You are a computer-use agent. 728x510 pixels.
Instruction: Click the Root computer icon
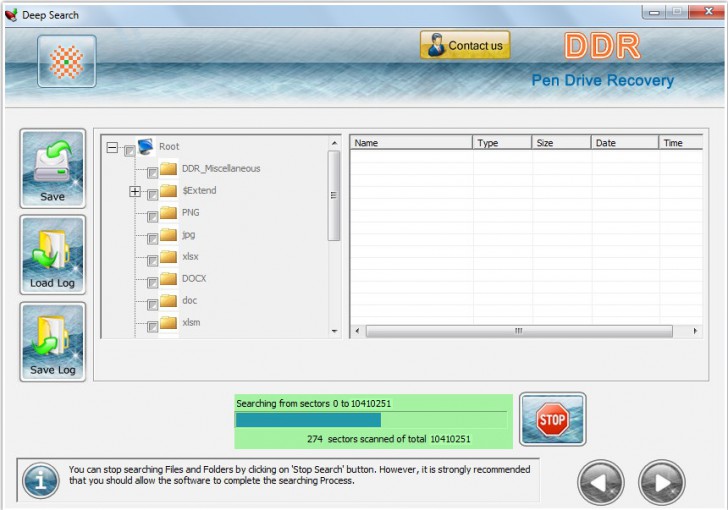146,146
